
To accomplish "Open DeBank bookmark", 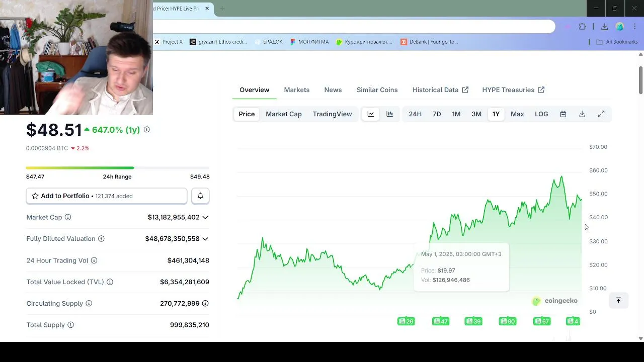I will [x=429, y=42].
